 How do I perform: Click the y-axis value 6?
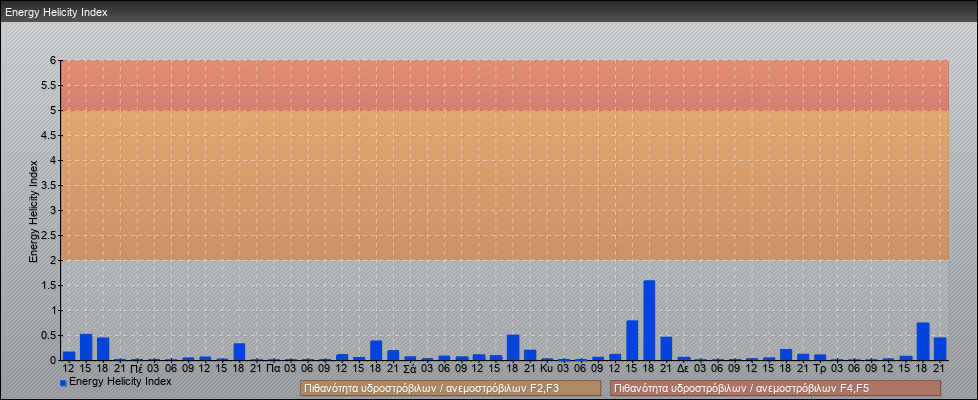point(54,61)
